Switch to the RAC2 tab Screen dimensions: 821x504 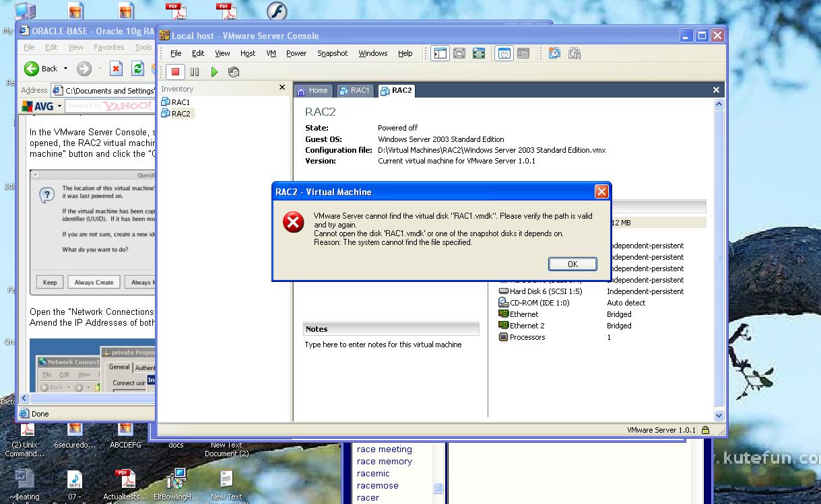[396, 90]
